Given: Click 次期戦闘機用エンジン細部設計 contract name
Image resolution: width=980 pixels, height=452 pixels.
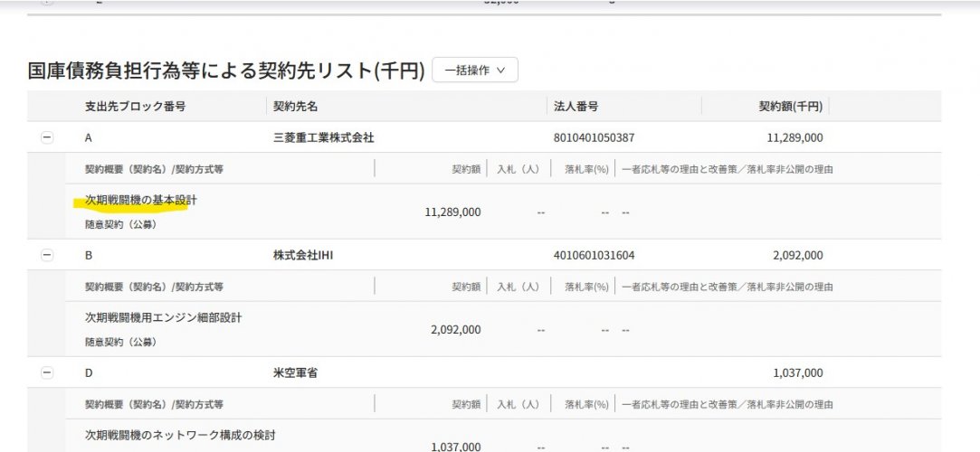Looking at the screenshot, I should (163, 317).
